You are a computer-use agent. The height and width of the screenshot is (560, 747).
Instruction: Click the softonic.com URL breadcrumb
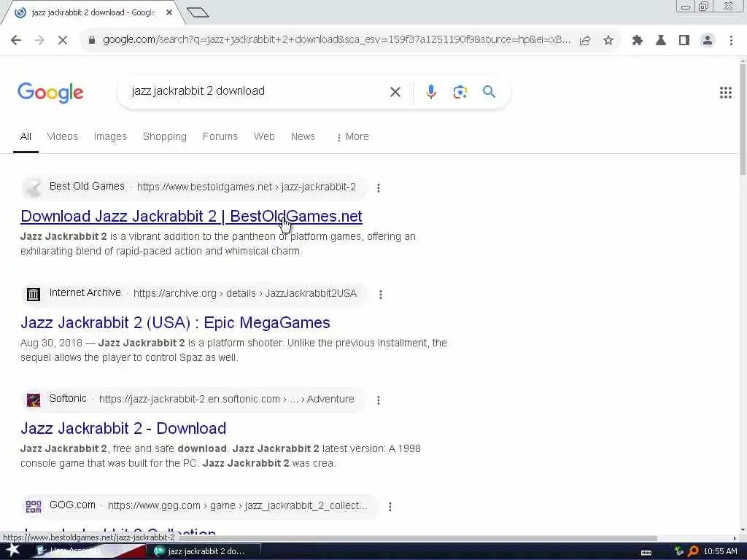226,399
